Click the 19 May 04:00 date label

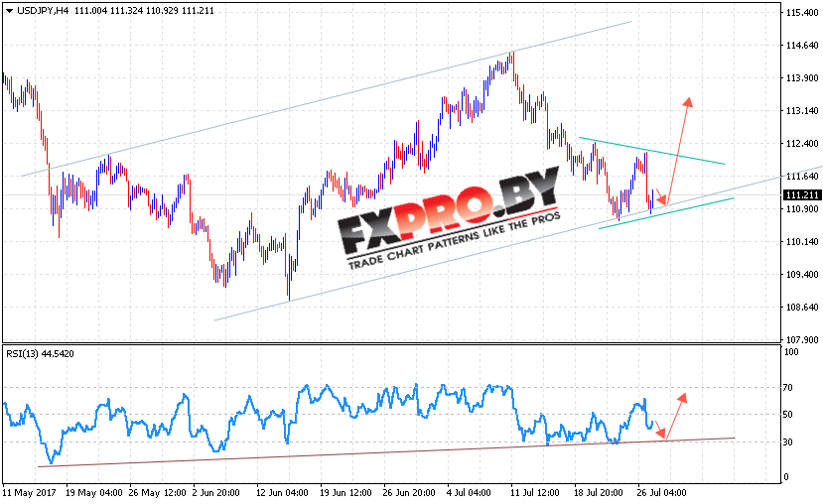click(94, 493)
